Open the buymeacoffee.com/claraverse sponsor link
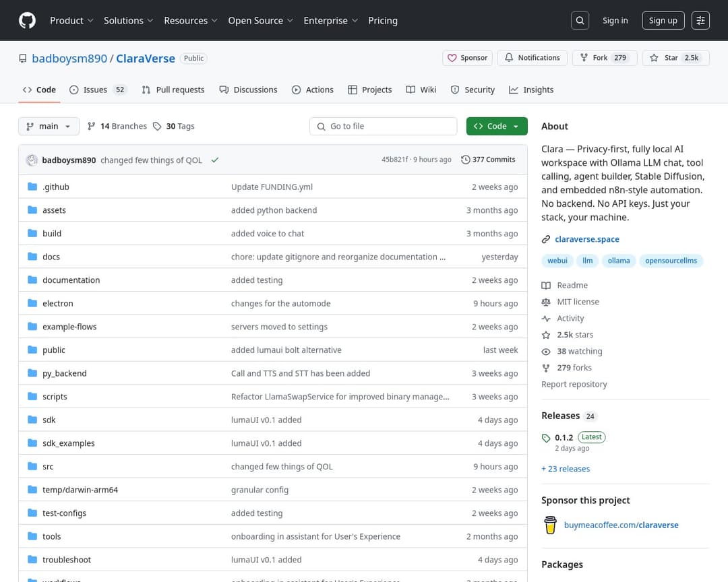This screenshot has height=582, width=728. tap(621, 525)
